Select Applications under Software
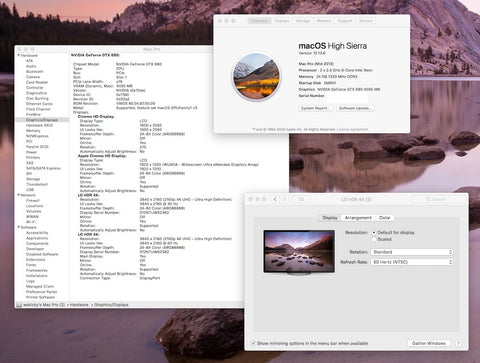The width and height of the screenshot is (480, 363). (x=37, y=238)
